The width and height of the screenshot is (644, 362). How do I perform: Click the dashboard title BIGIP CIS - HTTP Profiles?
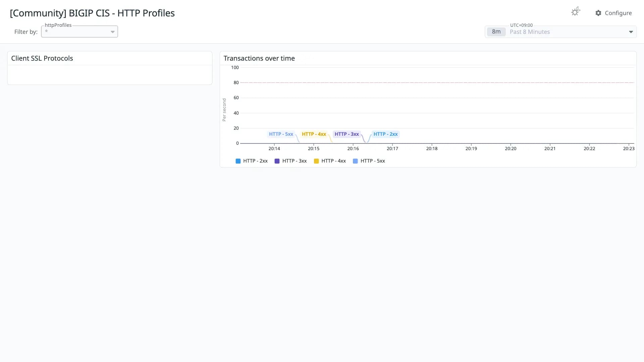tap(92, 13)
